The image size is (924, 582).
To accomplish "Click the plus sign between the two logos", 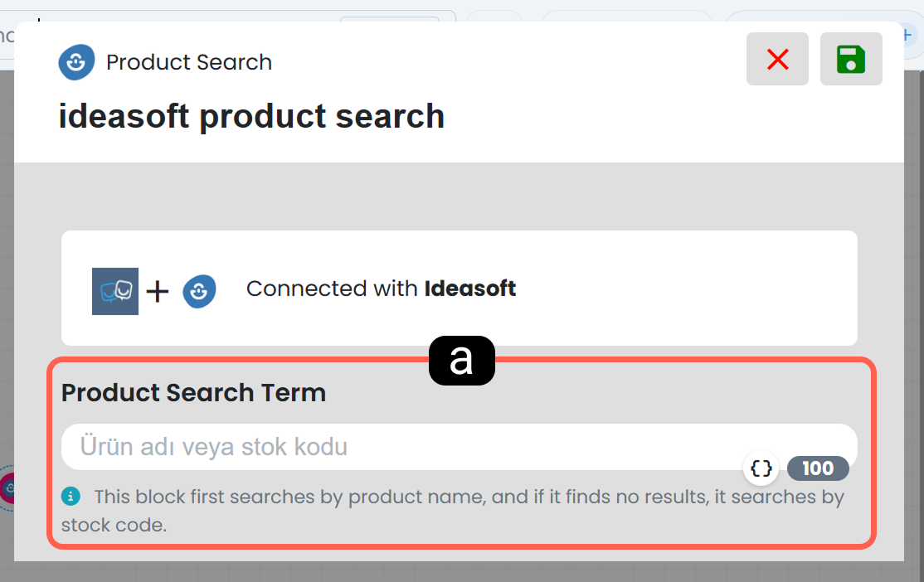I will 158,292.
